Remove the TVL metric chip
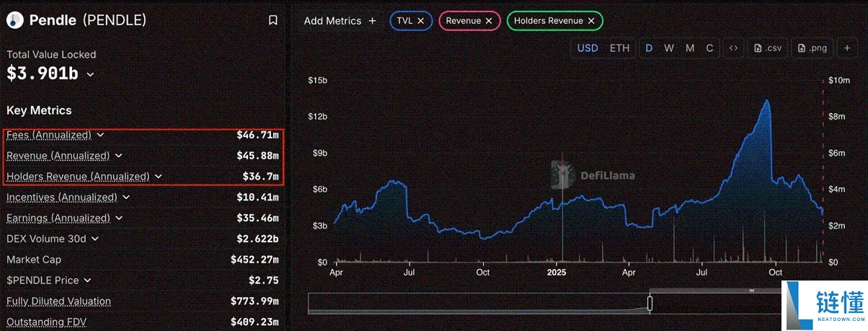Image resolution: width=868 pixels, height=331 pixels. tap(421, 21)
